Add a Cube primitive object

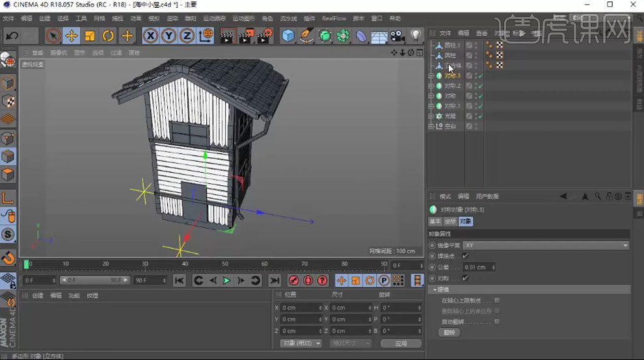288,36
